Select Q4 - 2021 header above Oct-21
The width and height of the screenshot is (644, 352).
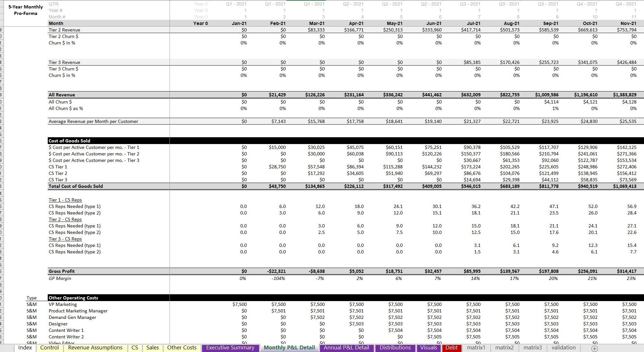(587, 4)
